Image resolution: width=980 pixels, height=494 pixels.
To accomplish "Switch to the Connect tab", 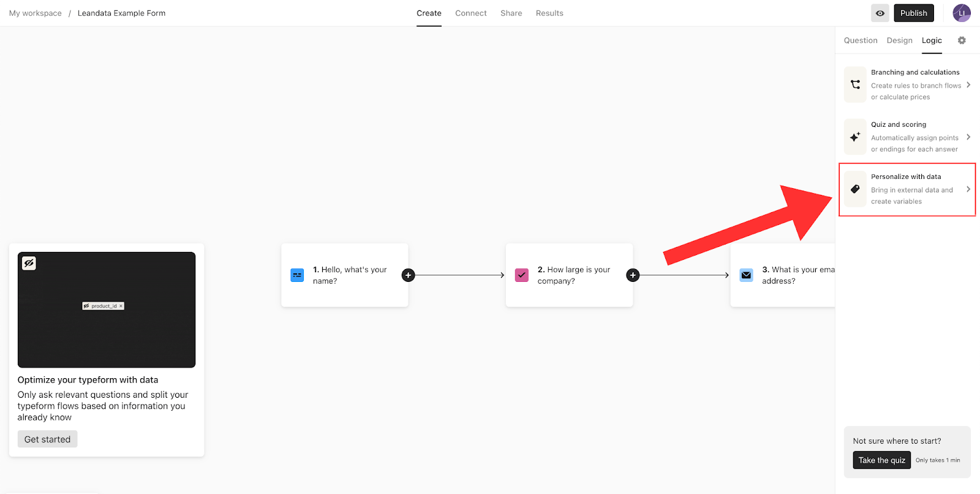I will pyautogui.click(x=470, y=13).
